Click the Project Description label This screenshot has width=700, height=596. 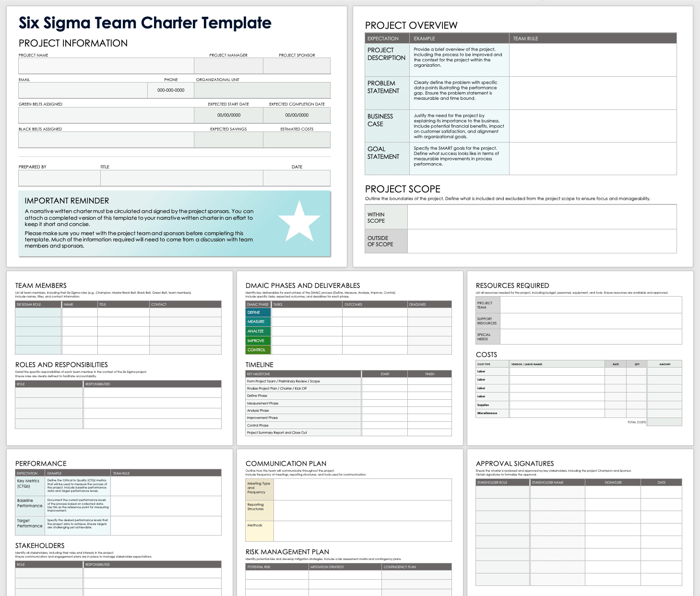[386, 54]
